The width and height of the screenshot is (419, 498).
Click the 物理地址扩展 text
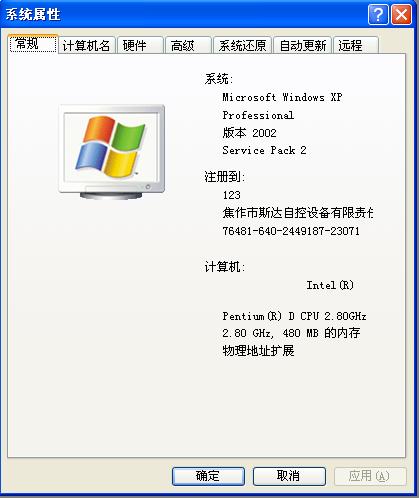click(258, 350)
